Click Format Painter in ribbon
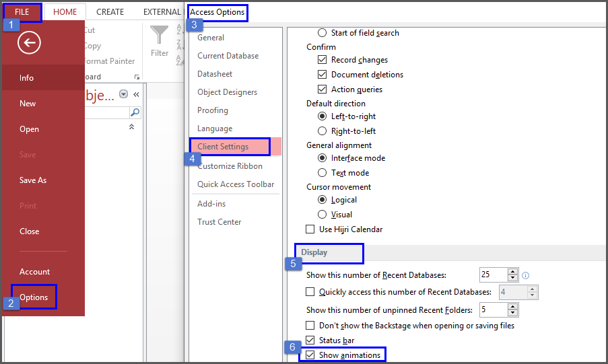The image size is (608, 364). pyautogui.click(x=109, y=61)
